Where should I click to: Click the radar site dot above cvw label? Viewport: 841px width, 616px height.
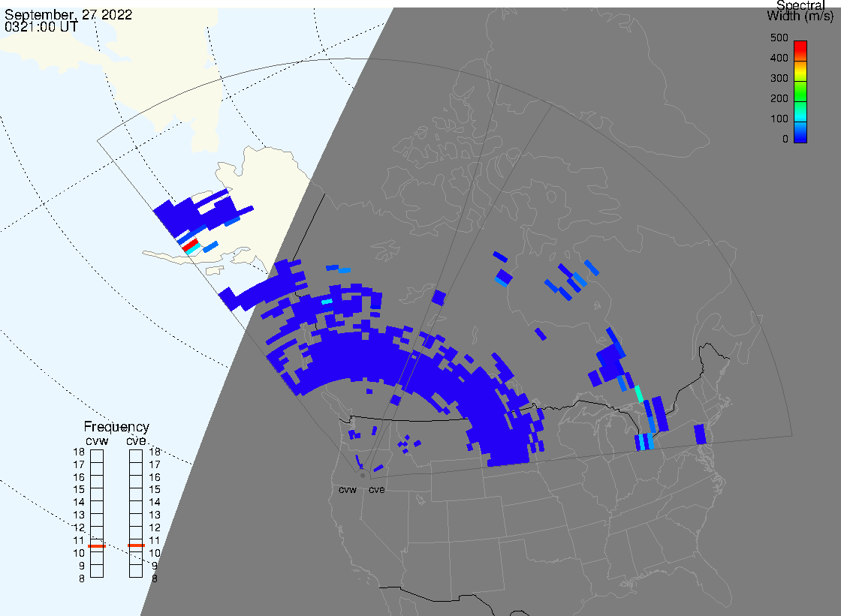363,476
